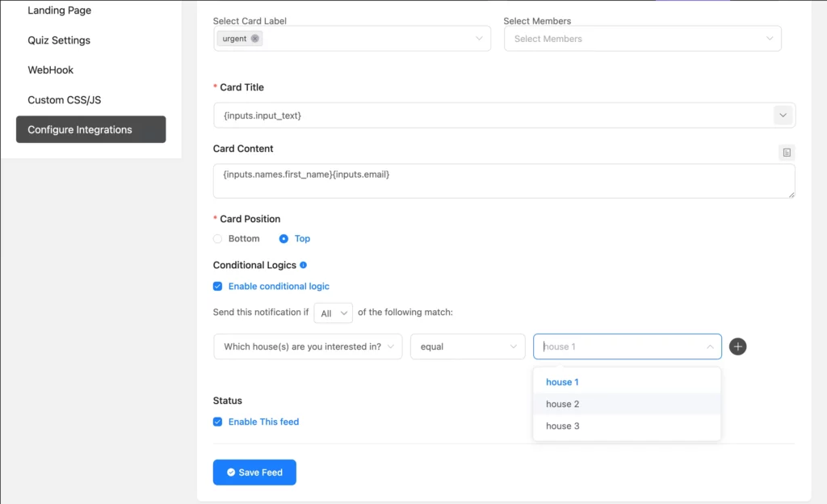Open the Select Members dropdown

coord(642,39)
